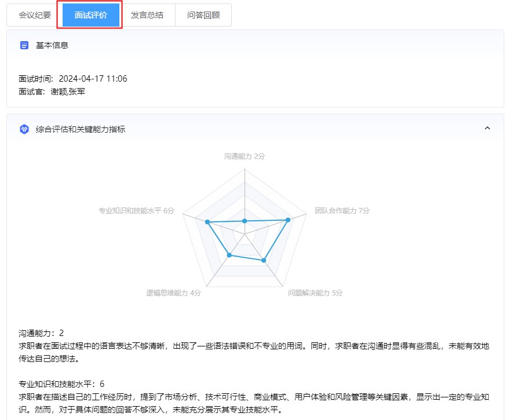Click the 问题解决能力 radar data point
506x420 pixels.
264,260
